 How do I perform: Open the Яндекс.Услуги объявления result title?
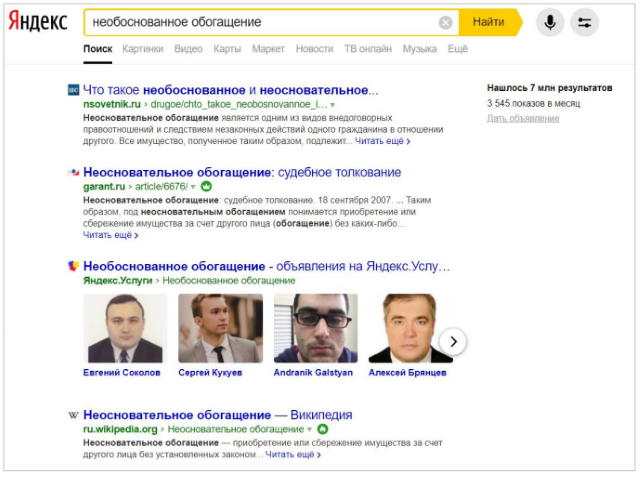click(267, 266)
